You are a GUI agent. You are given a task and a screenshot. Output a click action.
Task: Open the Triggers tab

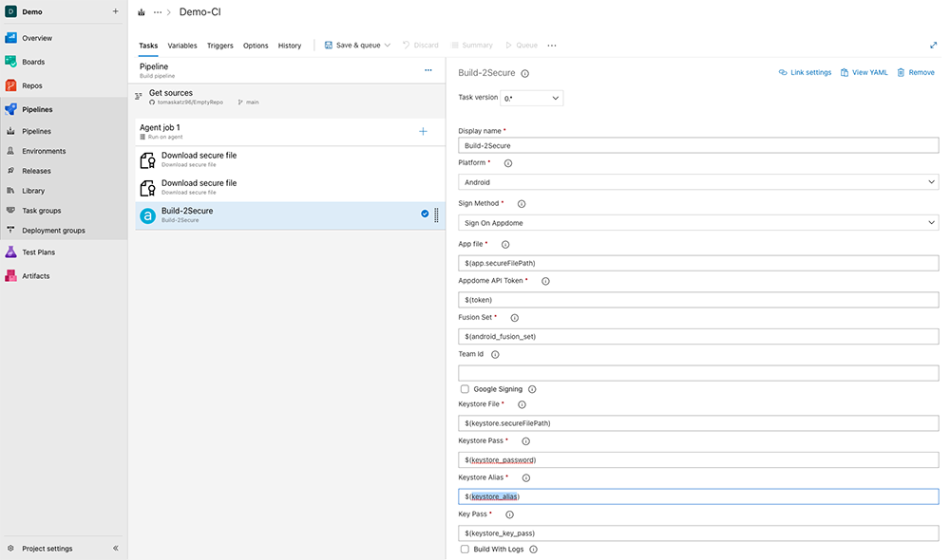(220, 45)
